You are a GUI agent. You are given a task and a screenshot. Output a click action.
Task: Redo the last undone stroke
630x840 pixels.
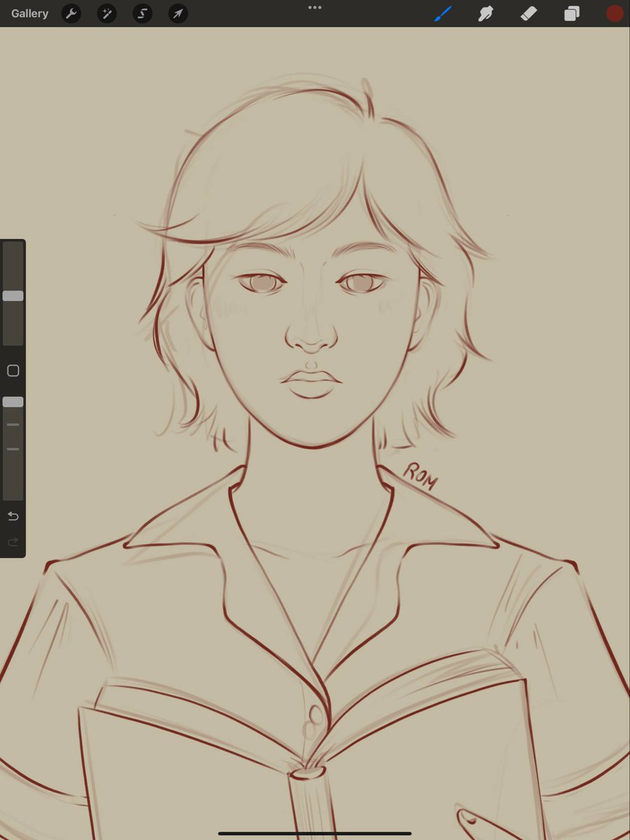point(13,542)
